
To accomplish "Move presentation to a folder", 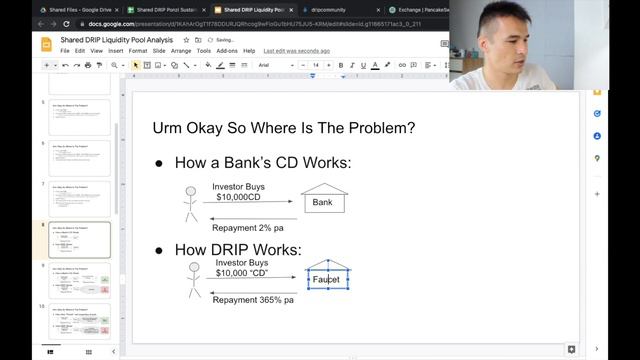I will tap(198, 40).
